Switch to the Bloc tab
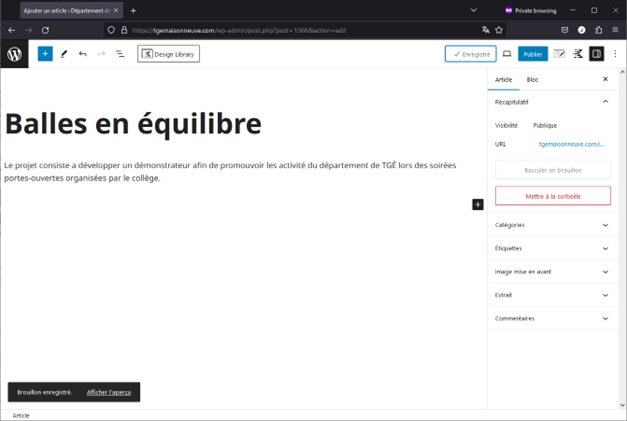This screenshot has width=627, height=421. tap(532, 79)
